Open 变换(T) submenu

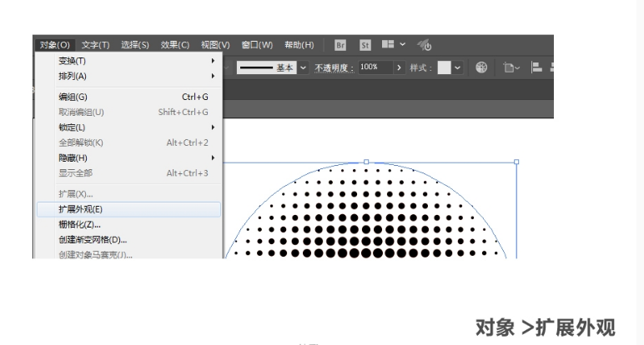click(129, 61)
